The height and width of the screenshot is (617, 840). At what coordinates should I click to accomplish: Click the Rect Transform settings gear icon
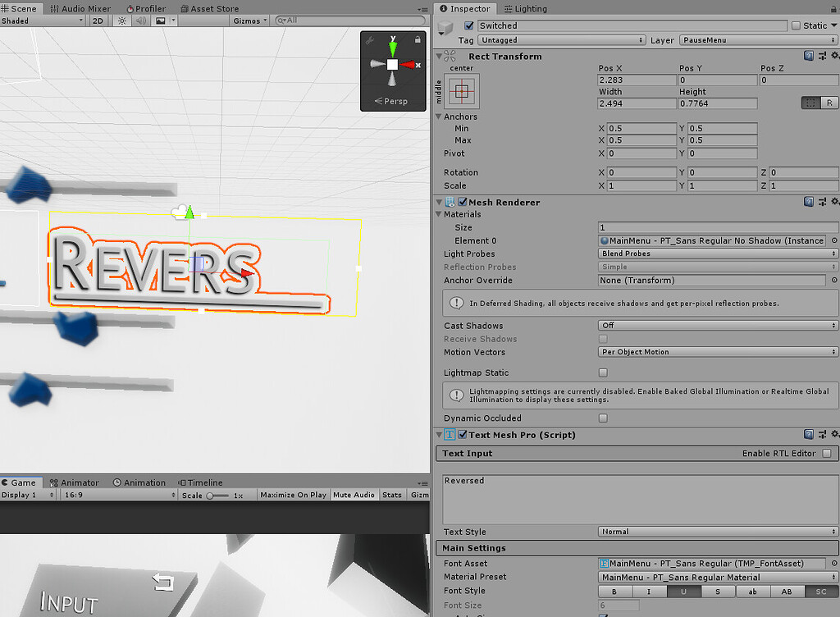click(x=836, y=56)
